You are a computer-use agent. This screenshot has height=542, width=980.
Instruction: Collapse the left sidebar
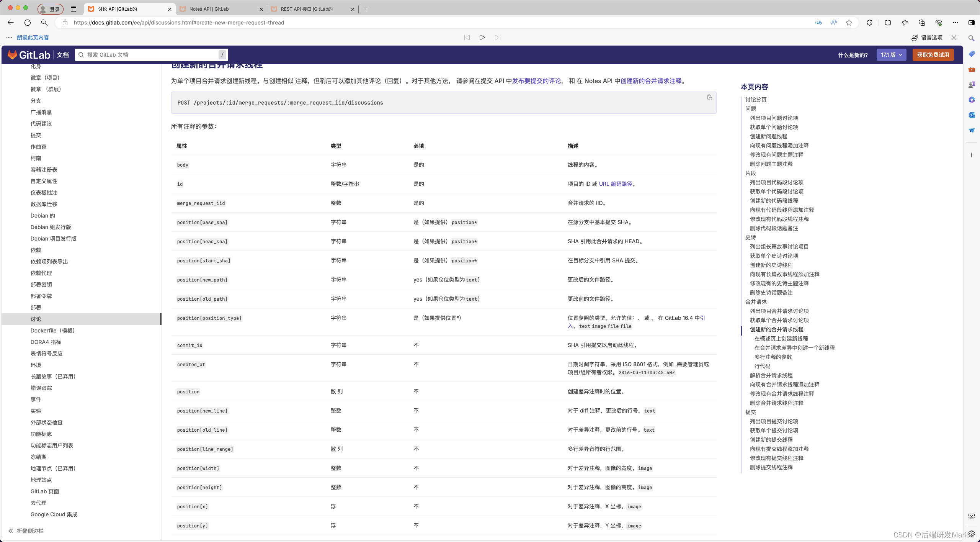click(x=26, y=531)
